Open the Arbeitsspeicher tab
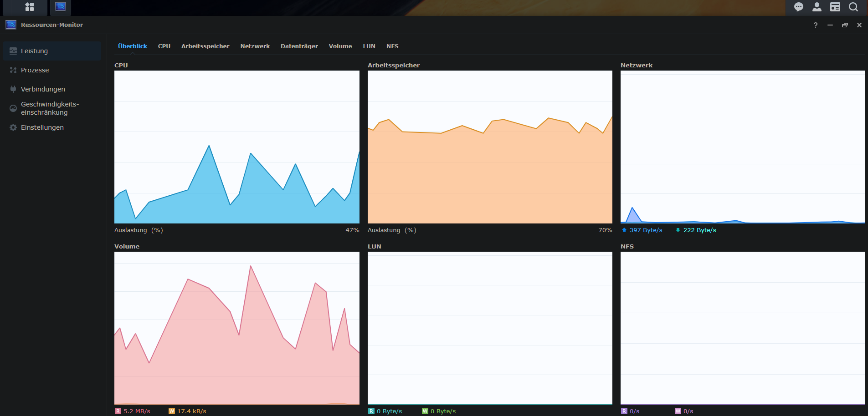 click(205, 46)
